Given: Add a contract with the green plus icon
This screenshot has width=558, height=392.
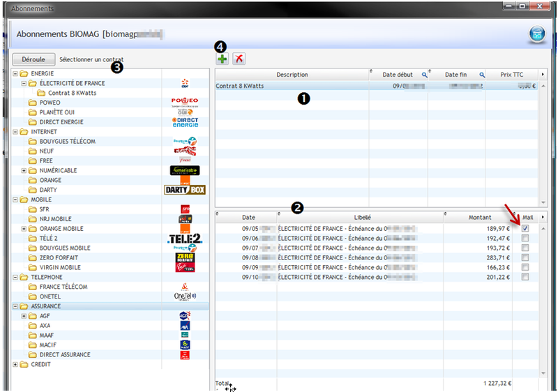Looking at the screenshot, I should click(x=223, y=59).
